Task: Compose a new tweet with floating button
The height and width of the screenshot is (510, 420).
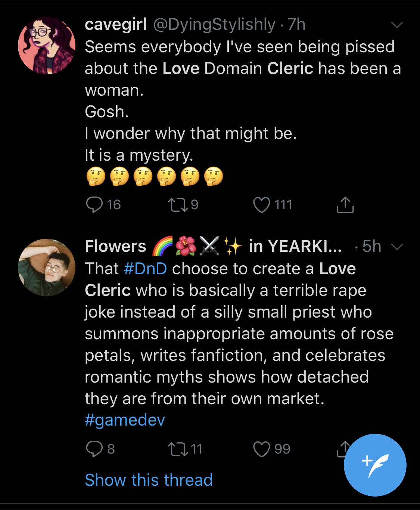Action: coord(375,465)
